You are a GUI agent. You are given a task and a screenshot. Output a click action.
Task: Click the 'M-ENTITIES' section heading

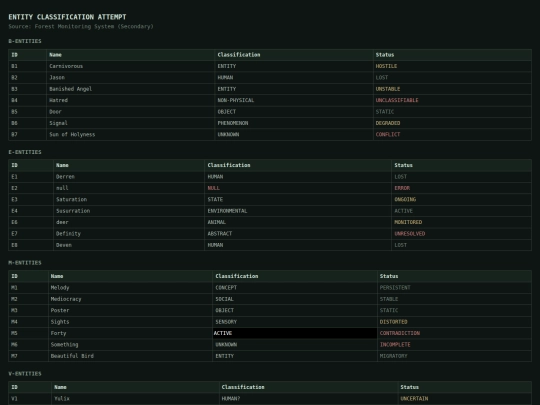click(25, 263)
